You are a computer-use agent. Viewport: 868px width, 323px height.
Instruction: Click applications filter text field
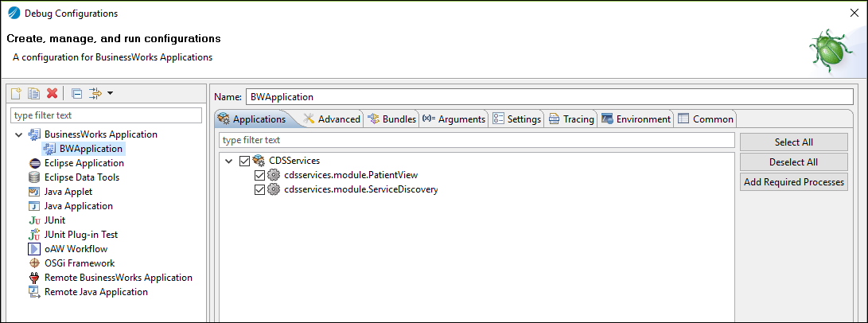pyautogui.click(x=477, y=140)
